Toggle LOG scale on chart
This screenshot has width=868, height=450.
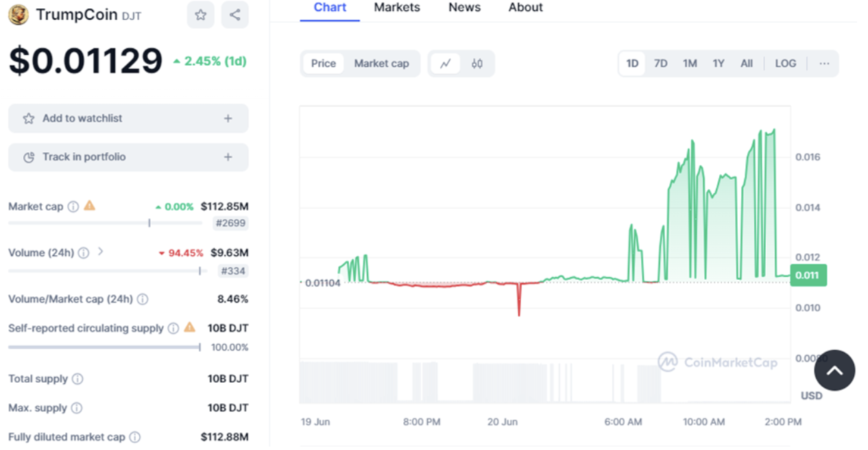tap(786, 64)
